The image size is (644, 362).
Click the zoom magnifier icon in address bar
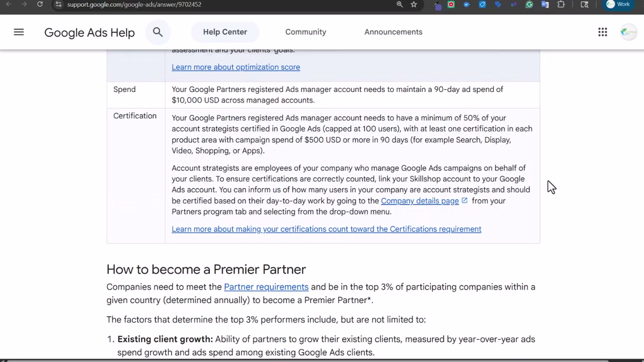[x=399, y=4]
